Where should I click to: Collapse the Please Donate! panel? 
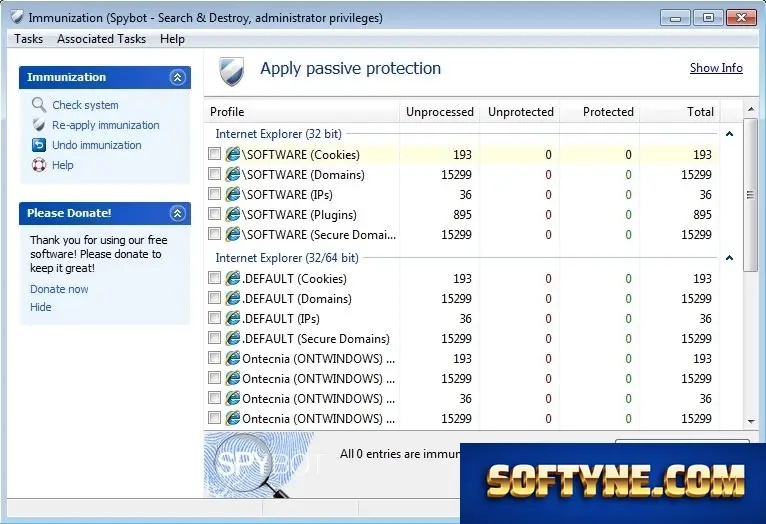(x=177, y=213)
